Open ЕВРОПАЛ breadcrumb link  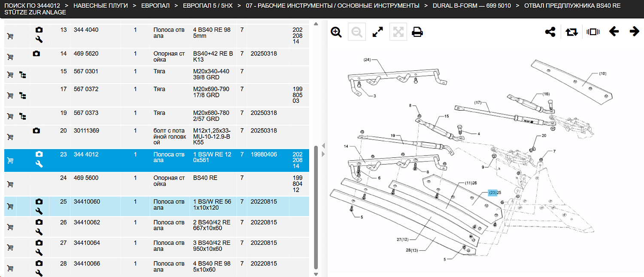(x=155, y=6)
